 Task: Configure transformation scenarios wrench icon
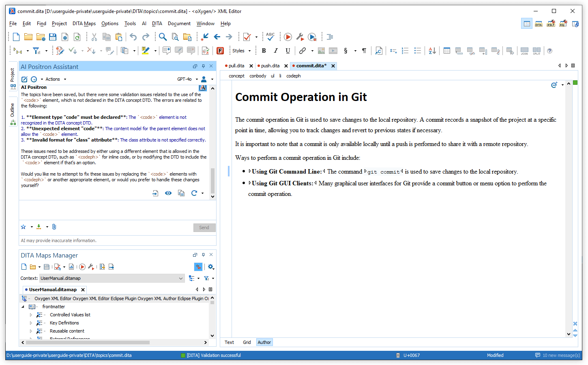(300, 37)
